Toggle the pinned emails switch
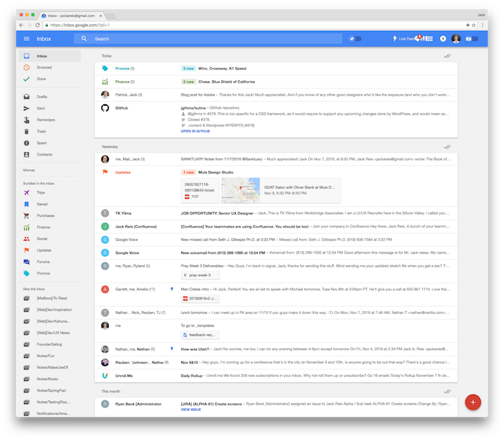Screen dimensions: 504x440 click(356, 39)
